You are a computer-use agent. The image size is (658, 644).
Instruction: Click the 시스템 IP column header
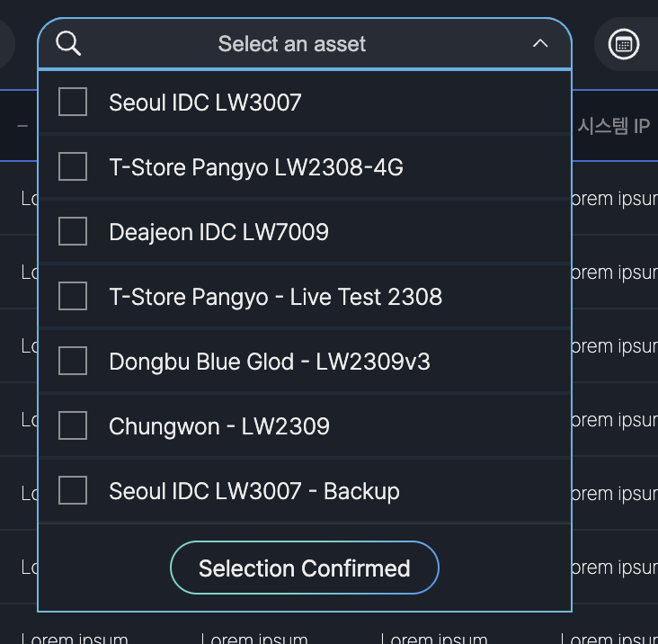coord(613,126)
